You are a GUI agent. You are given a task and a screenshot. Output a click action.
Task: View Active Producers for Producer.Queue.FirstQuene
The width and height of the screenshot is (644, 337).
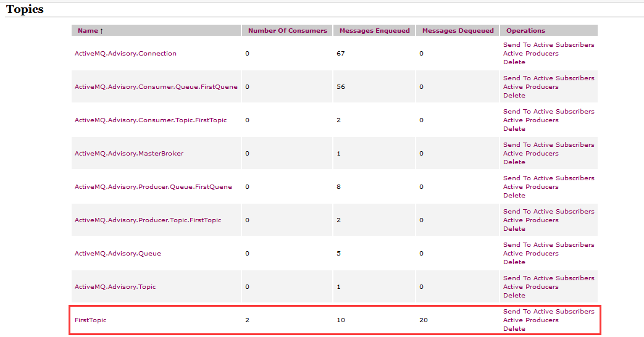[x=530, y=186]
